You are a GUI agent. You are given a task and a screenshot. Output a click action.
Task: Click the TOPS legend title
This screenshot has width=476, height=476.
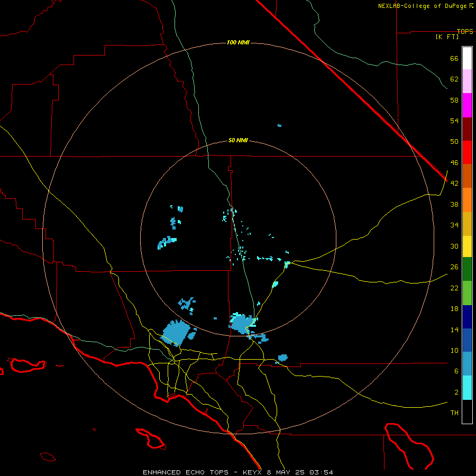pyautogui.click(x=465, y=31)
